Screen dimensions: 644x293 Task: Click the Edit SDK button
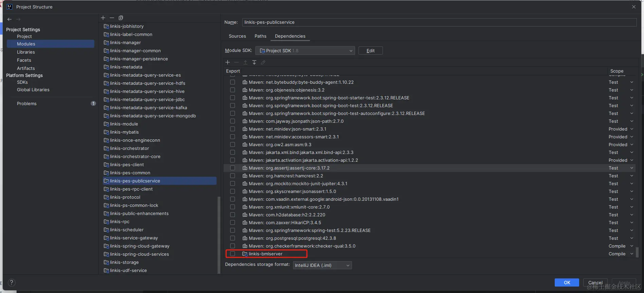pyautogui.click(x=370, y=51)
